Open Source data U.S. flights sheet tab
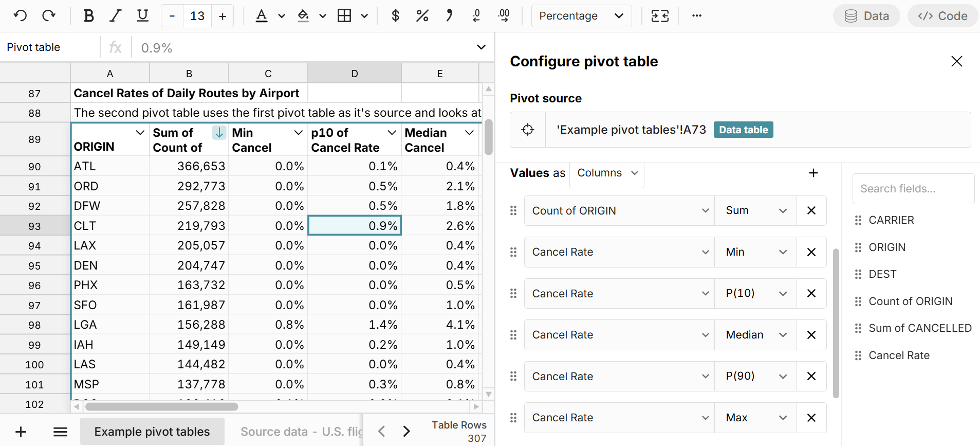This screenshot has width=980, height=446. tap(301, 432)
